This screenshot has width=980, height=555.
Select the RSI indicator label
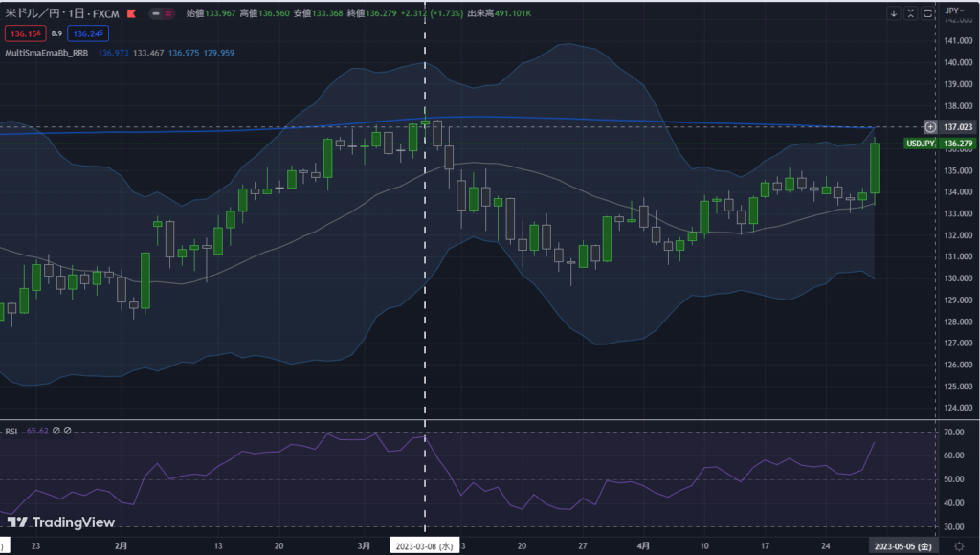coord(13,431)
